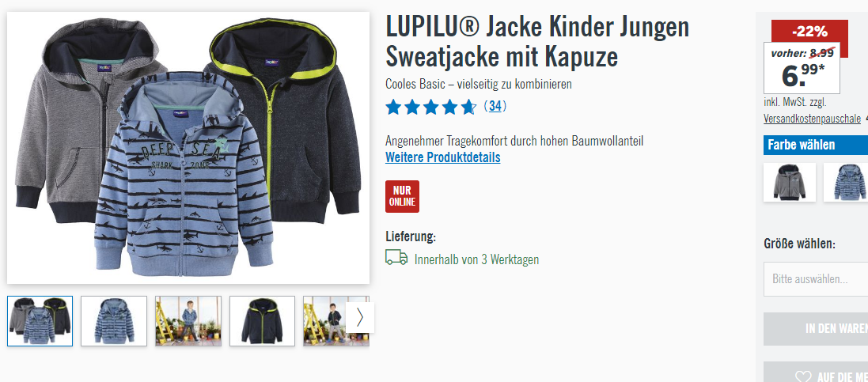
Task: Click the -22% discount badge
Action: pyautogui.click(x=809, y=32)
